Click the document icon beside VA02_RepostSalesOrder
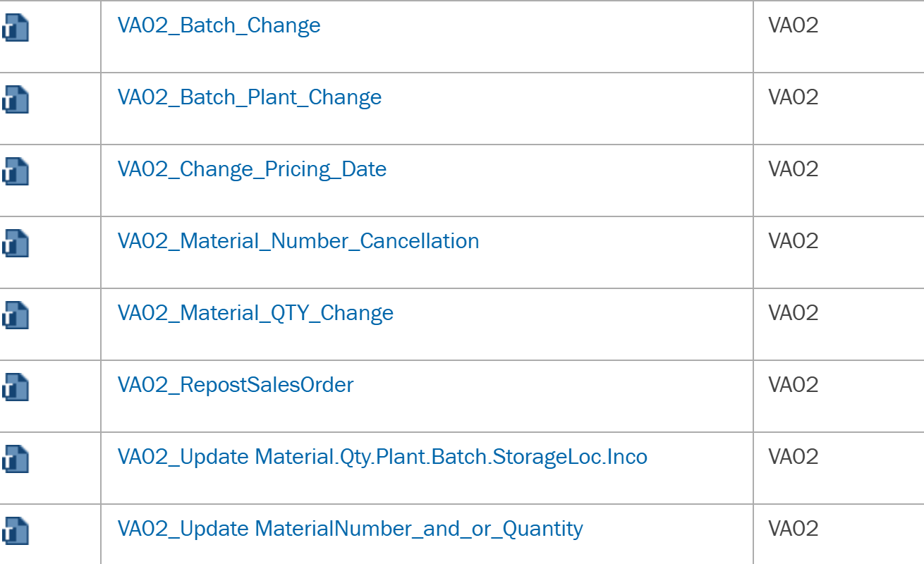Image resolution: width=924 pixels, height=564 pixels. 16,387
